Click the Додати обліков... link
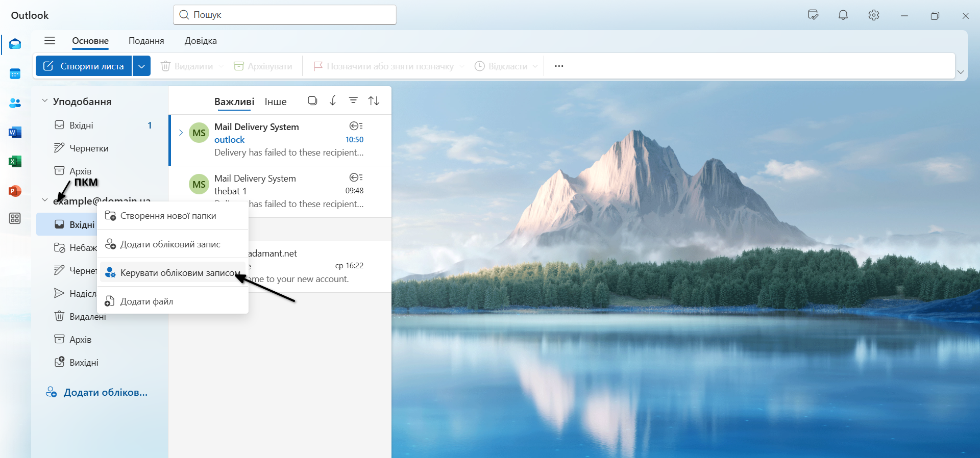Viewport: 980px width, 458px height. [x=105, y=392]
